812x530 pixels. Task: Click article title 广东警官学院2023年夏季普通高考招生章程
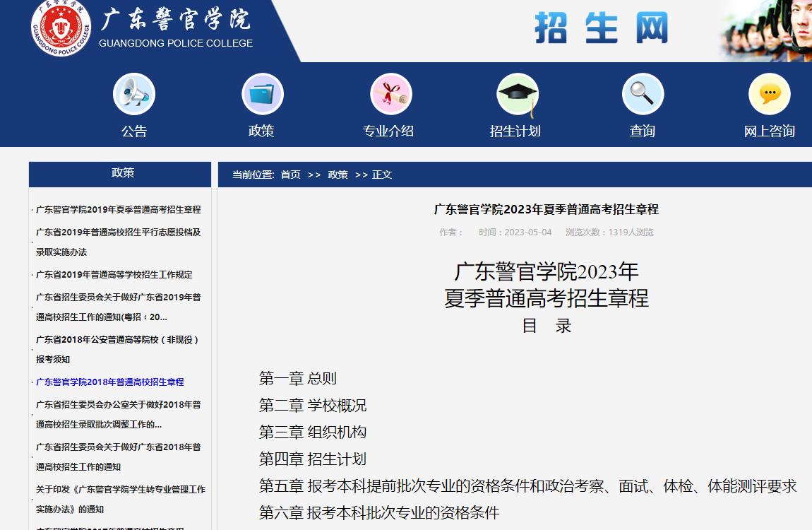pyautogui.click(x=546, y=209)
